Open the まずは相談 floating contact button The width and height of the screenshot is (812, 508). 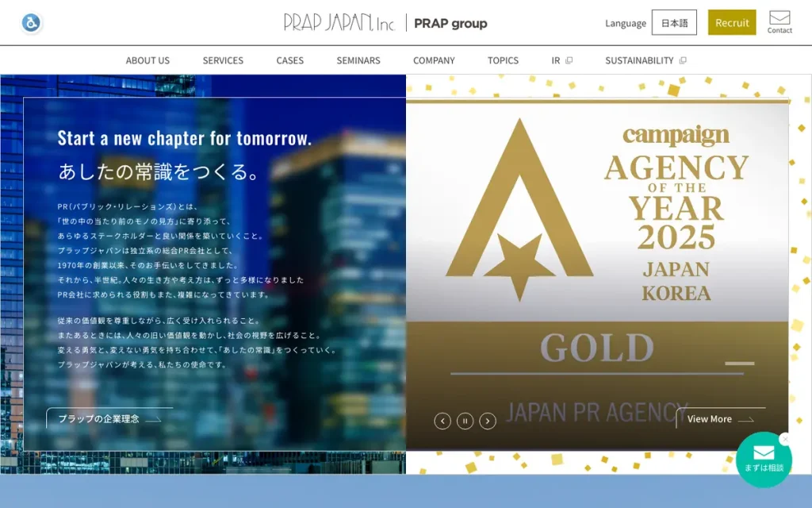764,460
